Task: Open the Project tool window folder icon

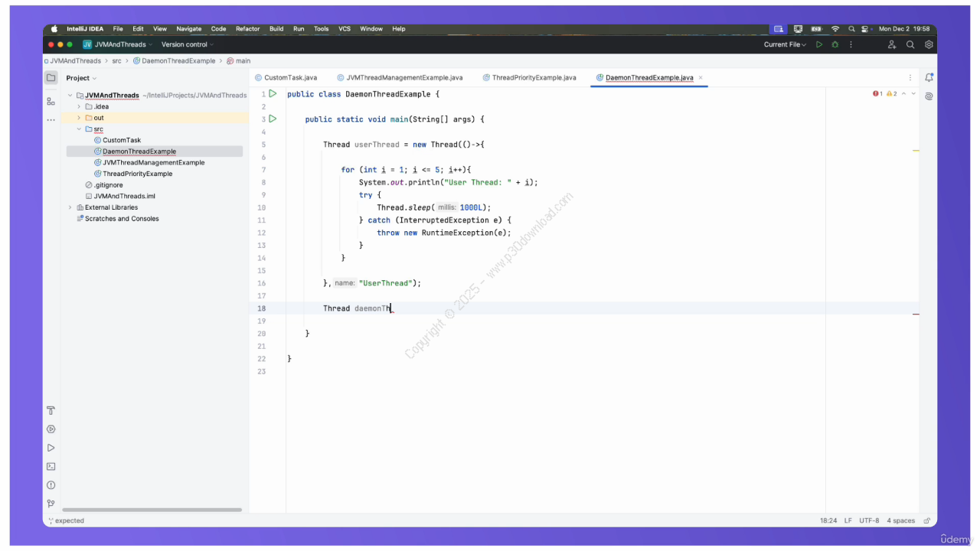Action: point(51,77)
